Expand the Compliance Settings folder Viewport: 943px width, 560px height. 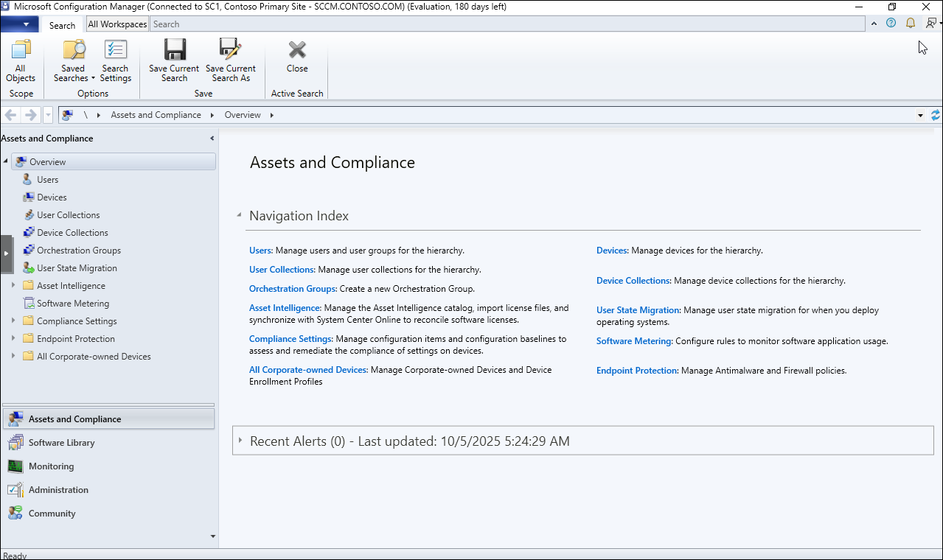[x=13, y=321]
